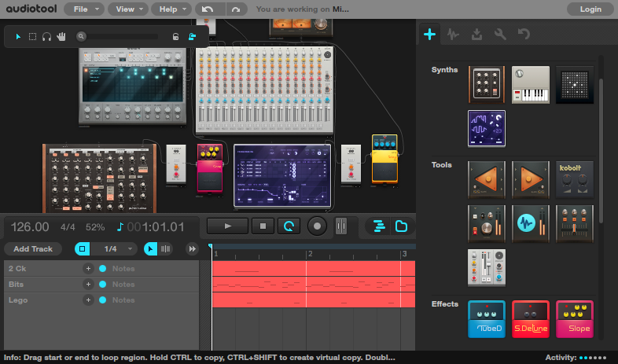Click the fast-forward follow button
The height and width of the screenshot is (364, 618).
(x=192, y=249)
